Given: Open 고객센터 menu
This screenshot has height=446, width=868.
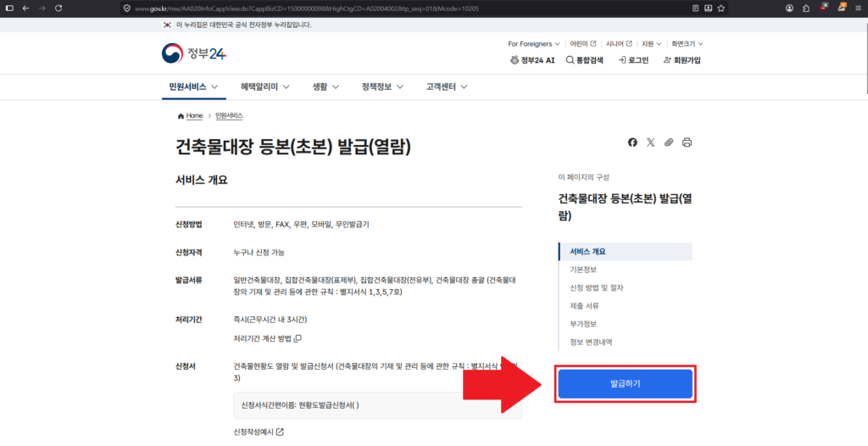Looking at the screenshot, I should pyautogui.click(x=447, y=87).
